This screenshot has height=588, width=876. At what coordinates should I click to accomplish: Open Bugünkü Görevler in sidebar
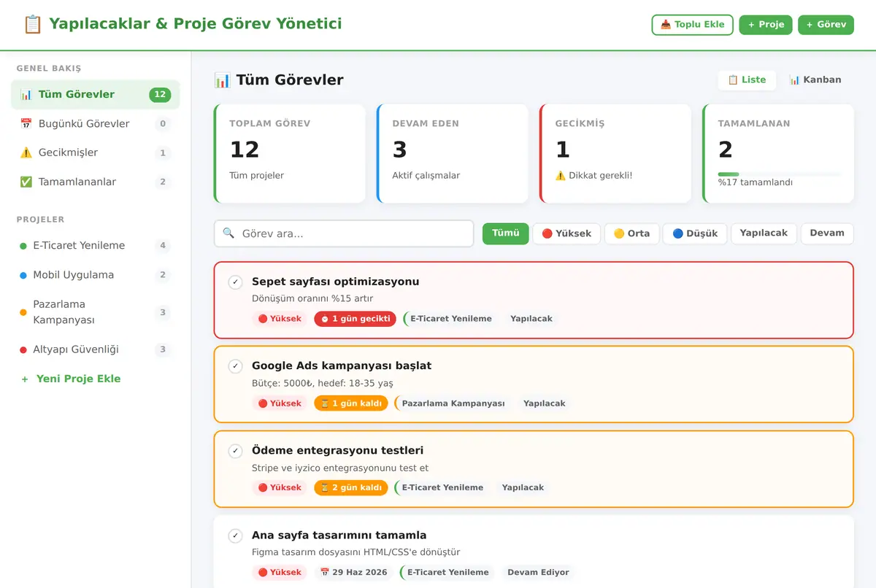point(96,123)
